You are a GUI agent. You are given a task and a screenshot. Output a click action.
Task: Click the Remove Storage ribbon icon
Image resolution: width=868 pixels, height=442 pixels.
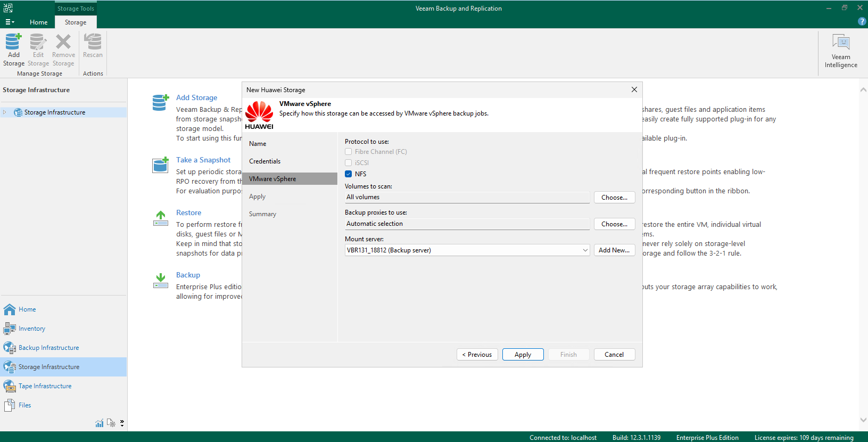[x=63, y=42]
